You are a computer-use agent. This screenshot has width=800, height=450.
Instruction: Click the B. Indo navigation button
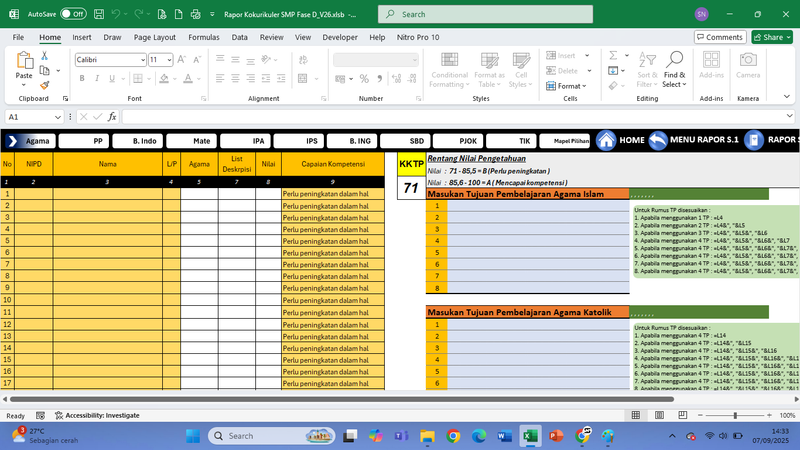pos(138,141)
